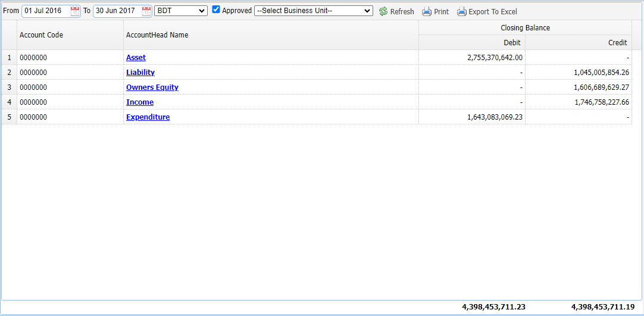
Task: Click account code 0000000 in Expenditure row
Action: coord(33,117)
